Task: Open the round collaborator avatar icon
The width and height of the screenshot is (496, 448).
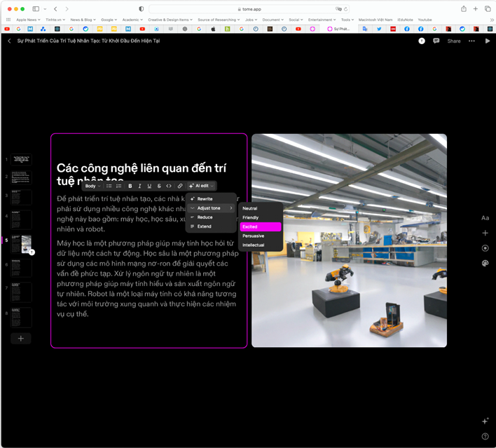Action: (422, 41)
